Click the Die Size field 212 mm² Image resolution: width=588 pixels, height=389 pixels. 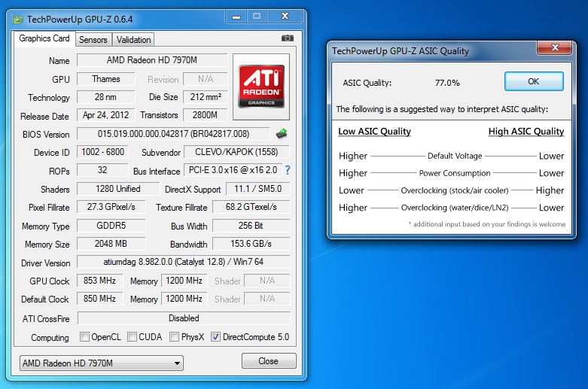click(x=205, y=97)
